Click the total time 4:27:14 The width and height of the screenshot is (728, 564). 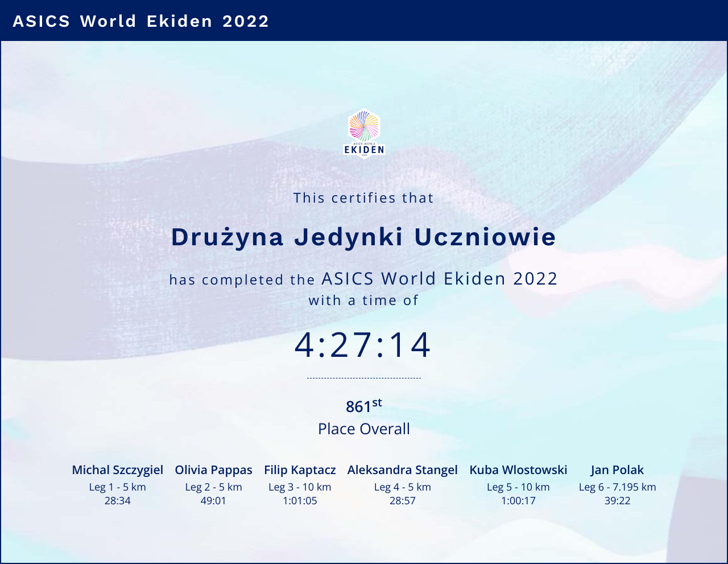(x=363, y=345)
